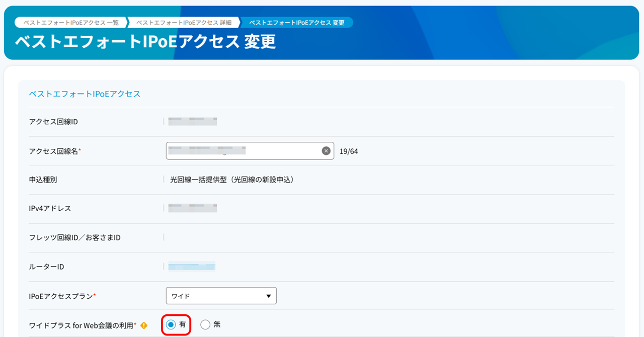This screenshot has width=644, height=337.
Task: Click the page title ベストエフォートIPoEアクセス 変更
Action: pyautogui.click(x=145, y=42)
